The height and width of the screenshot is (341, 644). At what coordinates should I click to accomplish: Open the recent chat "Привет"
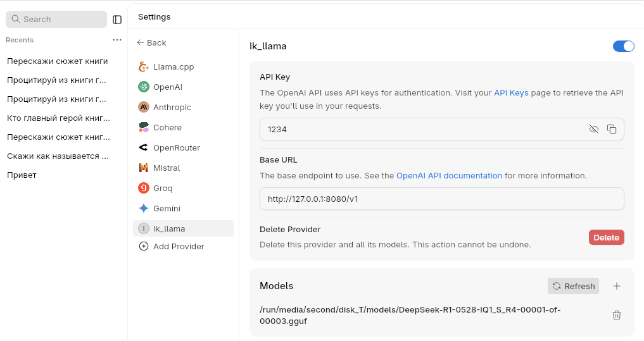click(x=22, y=175)
